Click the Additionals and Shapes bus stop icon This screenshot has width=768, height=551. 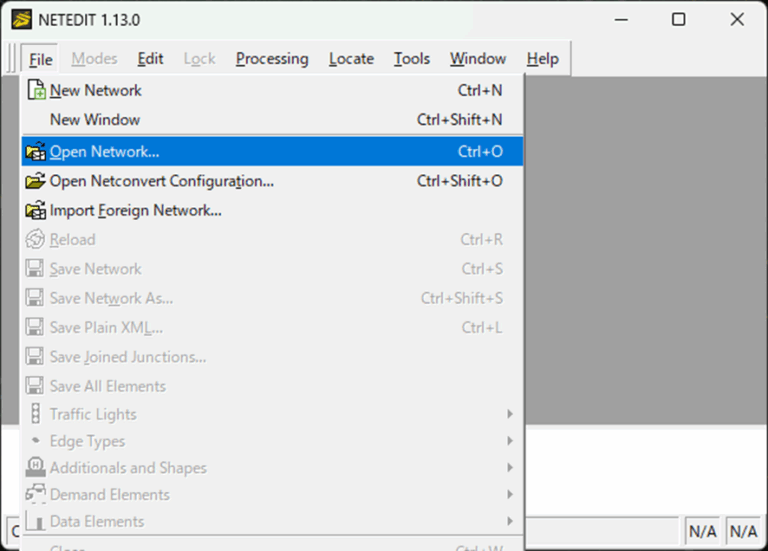[x=35, y=467]
